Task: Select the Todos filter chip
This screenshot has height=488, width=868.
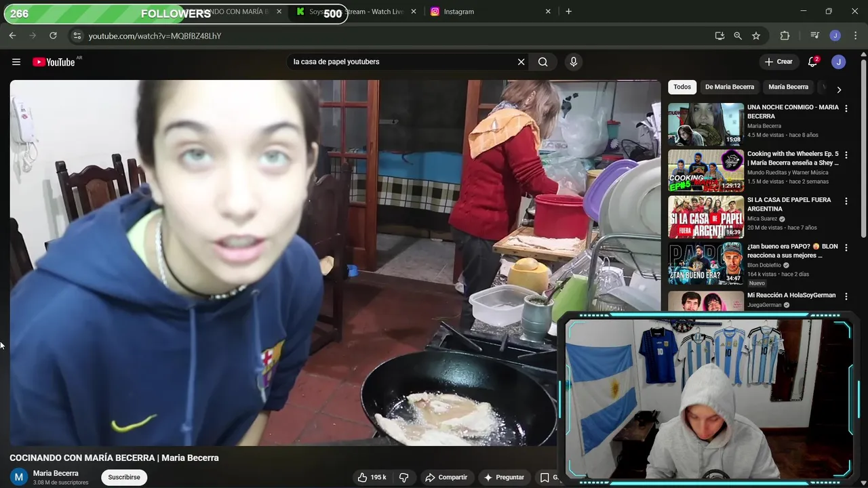Action: 682,87
